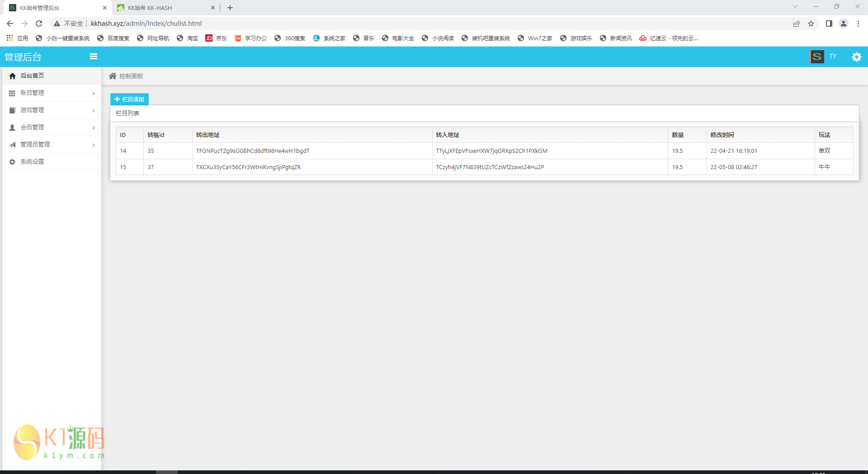The width and height of the screenshot is (868, 474).
Task: Click timestamp 22-05-08 02:46:27
Action: point(734,167)
